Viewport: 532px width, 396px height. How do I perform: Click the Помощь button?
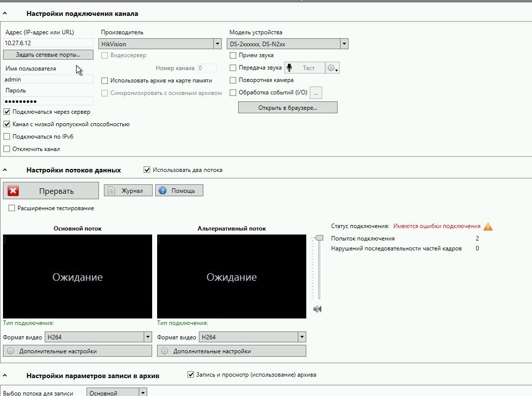click(179, 190)
